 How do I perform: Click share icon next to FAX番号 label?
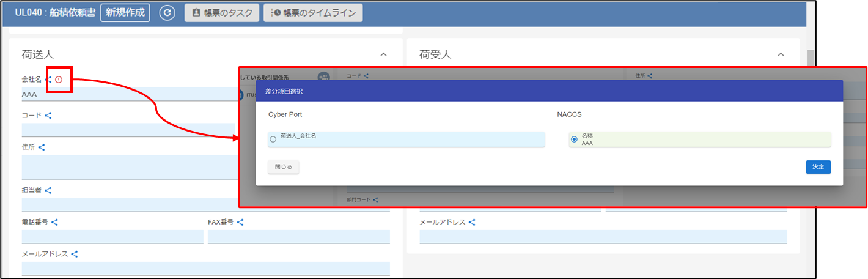tap(240, 222)
